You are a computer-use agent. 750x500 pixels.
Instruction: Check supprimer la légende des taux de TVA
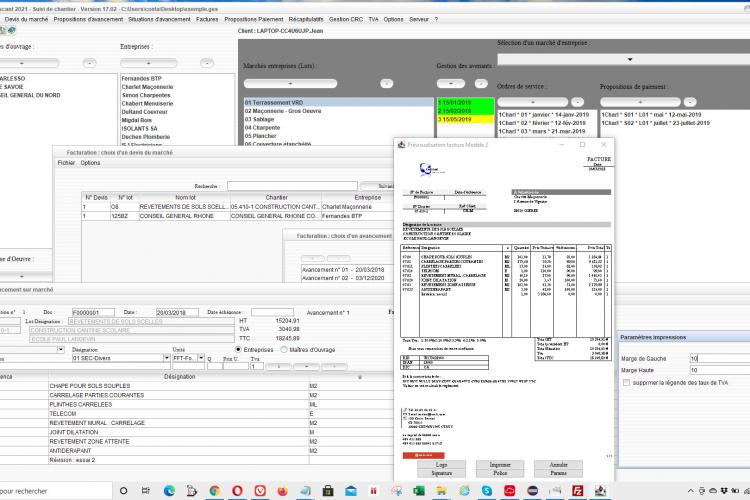click(x=627, y=383)
